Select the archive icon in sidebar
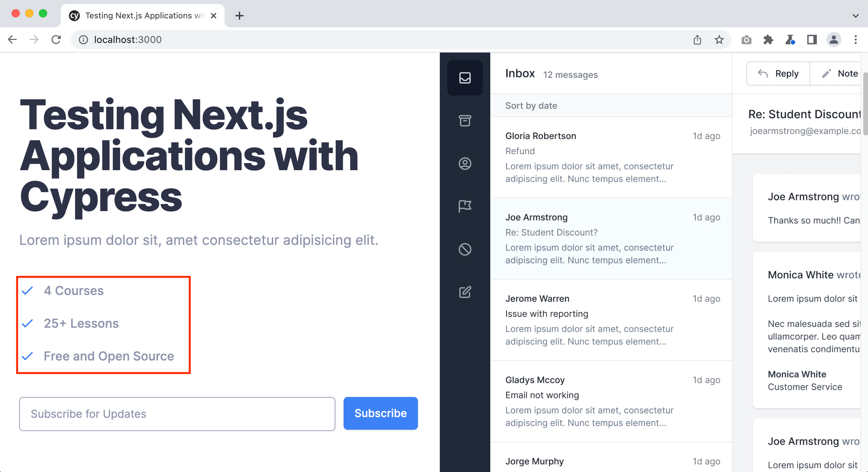 coord(465,120)
